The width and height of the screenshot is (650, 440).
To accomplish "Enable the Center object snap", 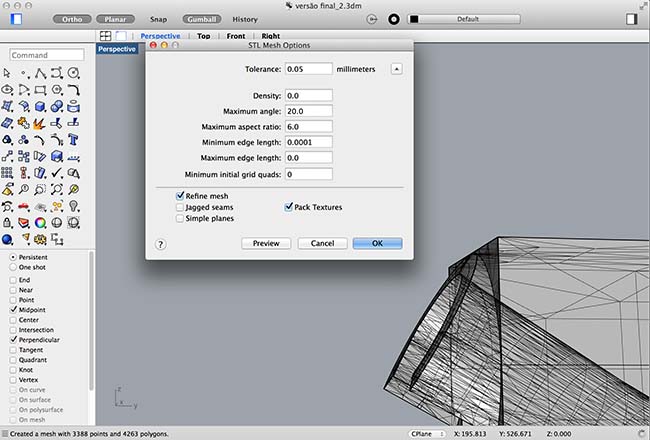I will click(13, 320).
